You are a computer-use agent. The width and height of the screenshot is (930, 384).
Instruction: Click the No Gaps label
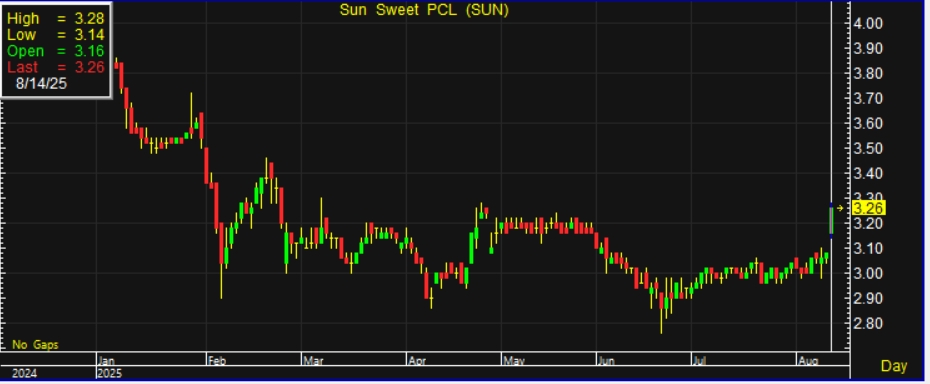click(x=35, y=344)
